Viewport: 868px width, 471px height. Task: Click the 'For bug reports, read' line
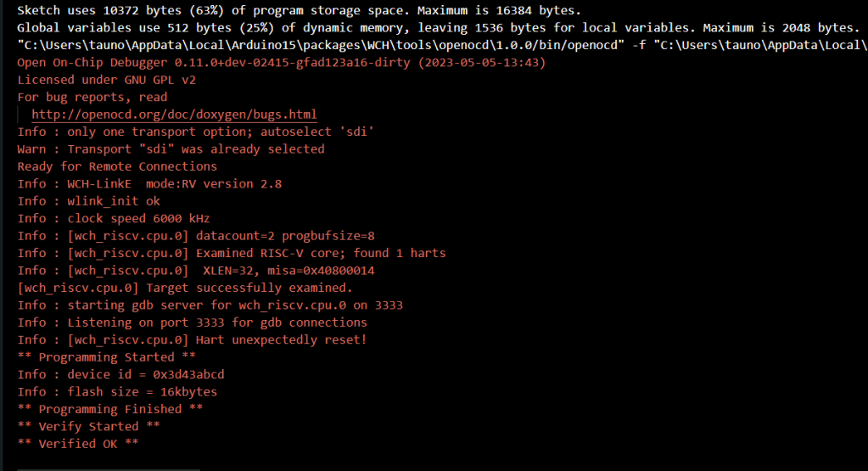[x=92, y=97]
